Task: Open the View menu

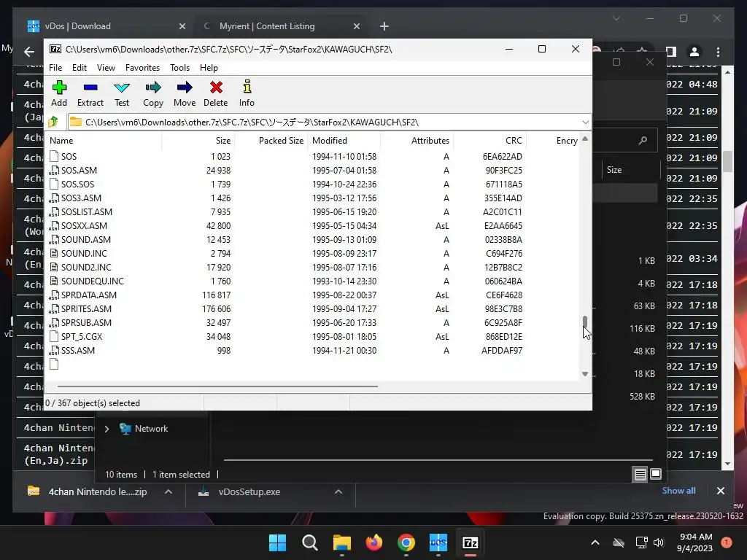Action: pos(106,68)
